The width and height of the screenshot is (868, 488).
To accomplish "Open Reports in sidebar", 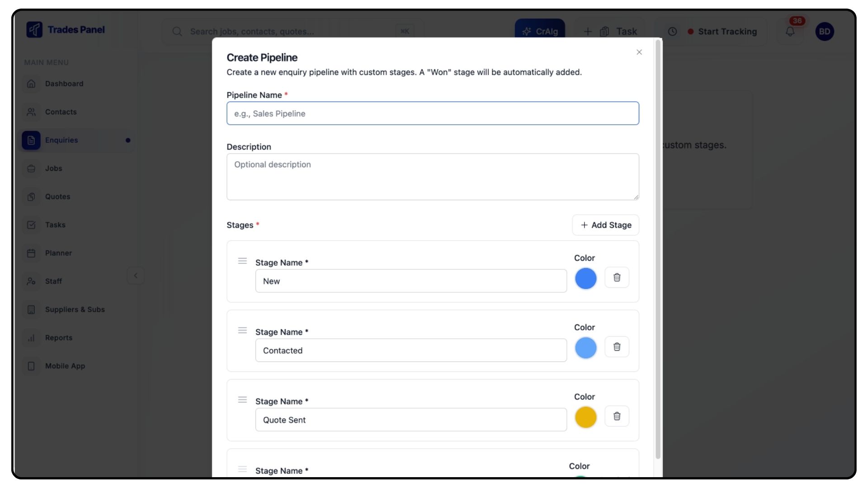I will point(58,338).
